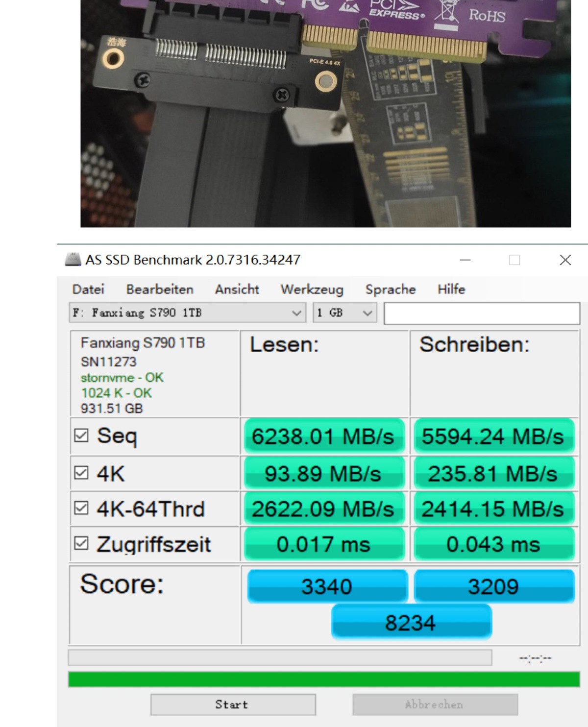Close the AS SSD Benchmark window
The width and height of the screenshot is (588, 727).
[x=565, y=260]
